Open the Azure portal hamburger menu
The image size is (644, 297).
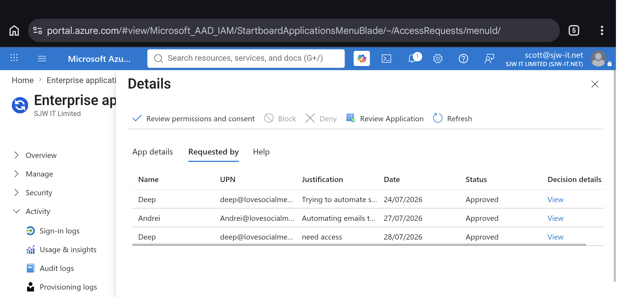[x=42, y=58]
